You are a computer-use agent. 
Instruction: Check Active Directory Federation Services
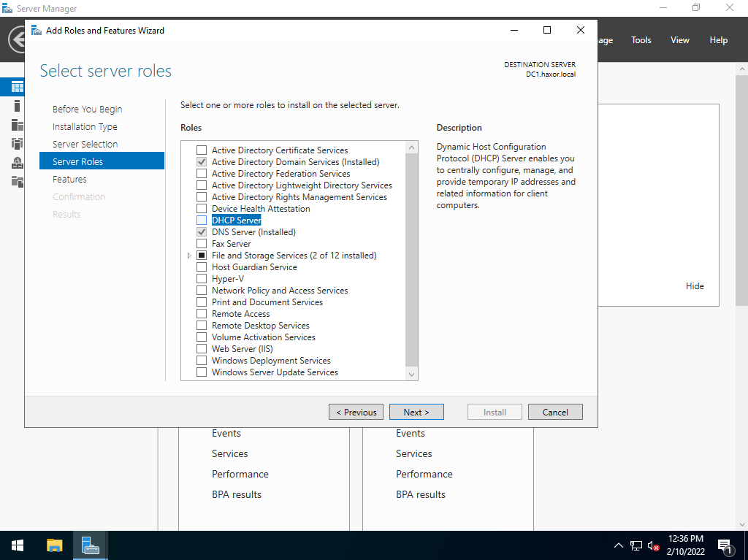[202, 174]
